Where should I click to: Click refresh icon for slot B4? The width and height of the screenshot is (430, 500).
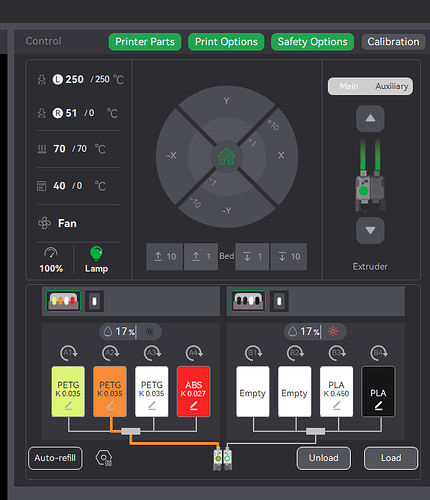(379, 353)
